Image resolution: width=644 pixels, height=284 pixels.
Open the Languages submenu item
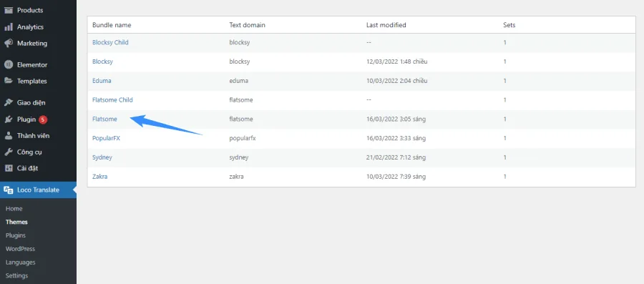point(21,263)
